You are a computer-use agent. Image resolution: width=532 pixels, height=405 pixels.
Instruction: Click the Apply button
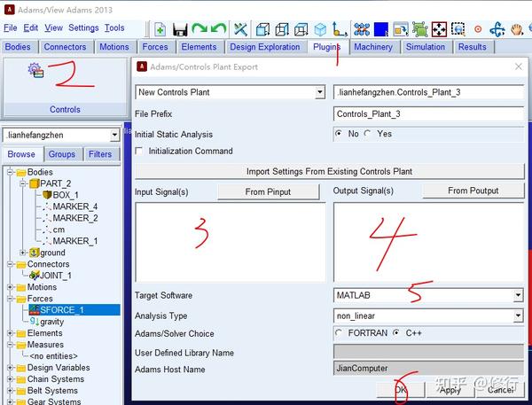point(450,390)
